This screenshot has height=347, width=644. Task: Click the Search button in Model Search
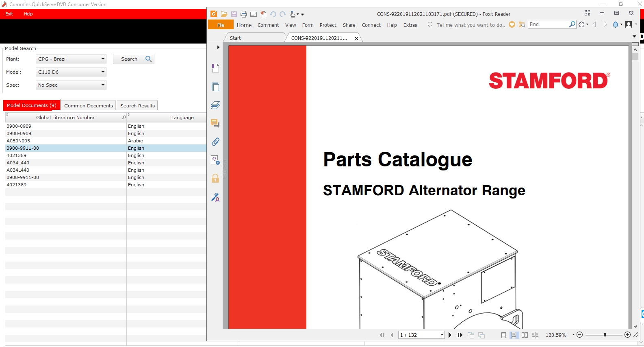134,59
